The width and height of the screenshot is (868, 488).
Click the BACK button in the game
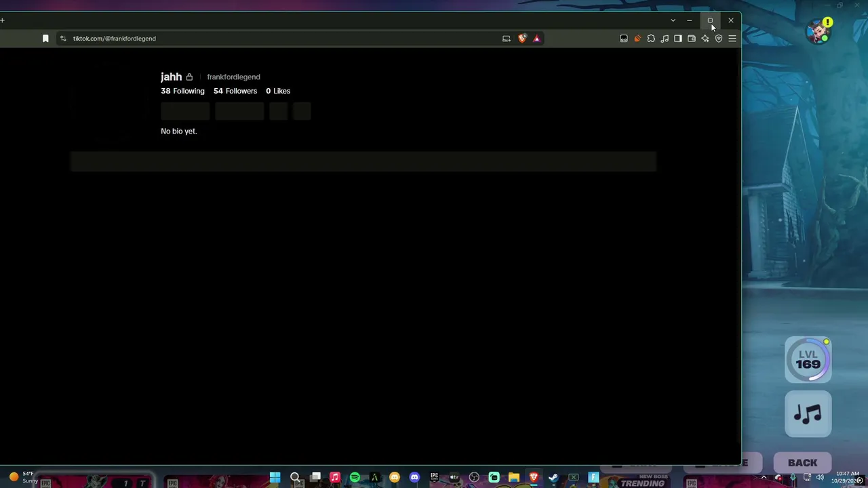[x=802, y=463]
